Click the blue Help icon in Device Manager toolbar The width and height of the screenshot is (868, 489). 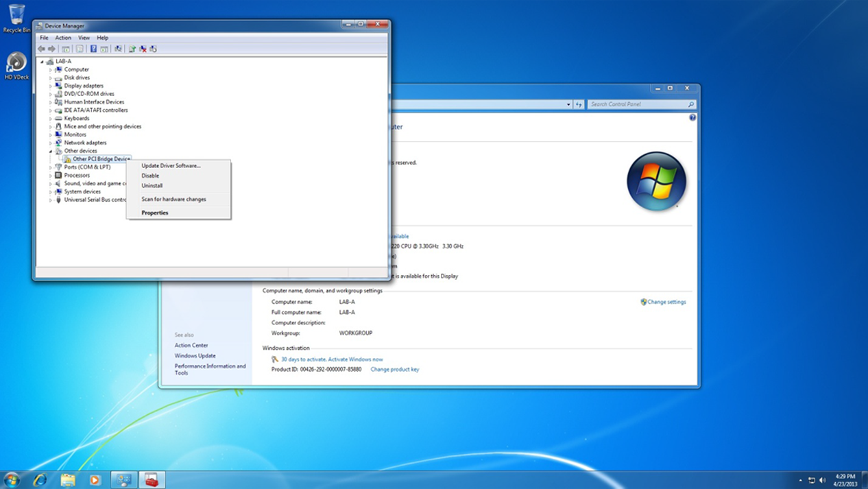point(93,49)
